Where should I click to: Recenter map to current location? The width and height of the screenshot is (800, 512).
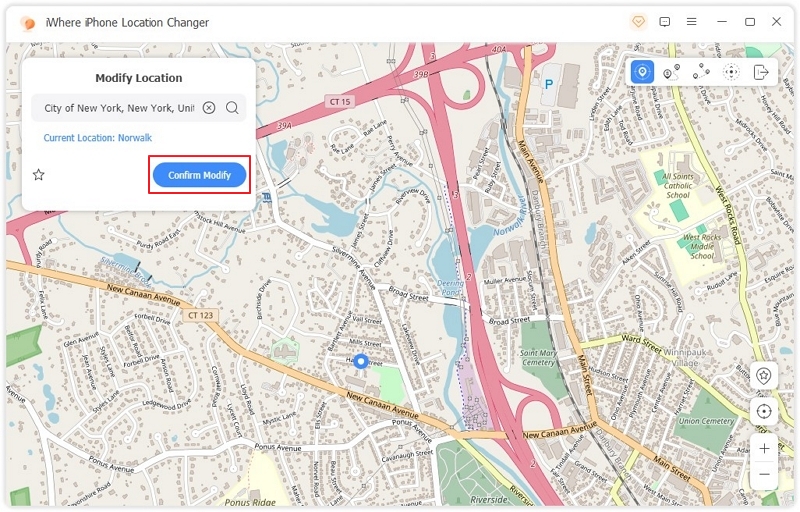pos(764,411)
